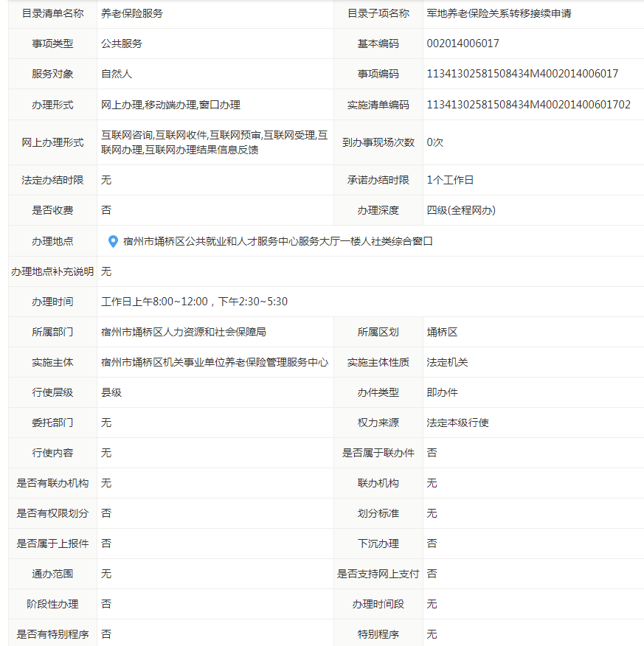Image resolution: width=644 pixels, height=646 pixels.
Task: Click the 是否支持网上支付 field label
Action: pos(378,574)
